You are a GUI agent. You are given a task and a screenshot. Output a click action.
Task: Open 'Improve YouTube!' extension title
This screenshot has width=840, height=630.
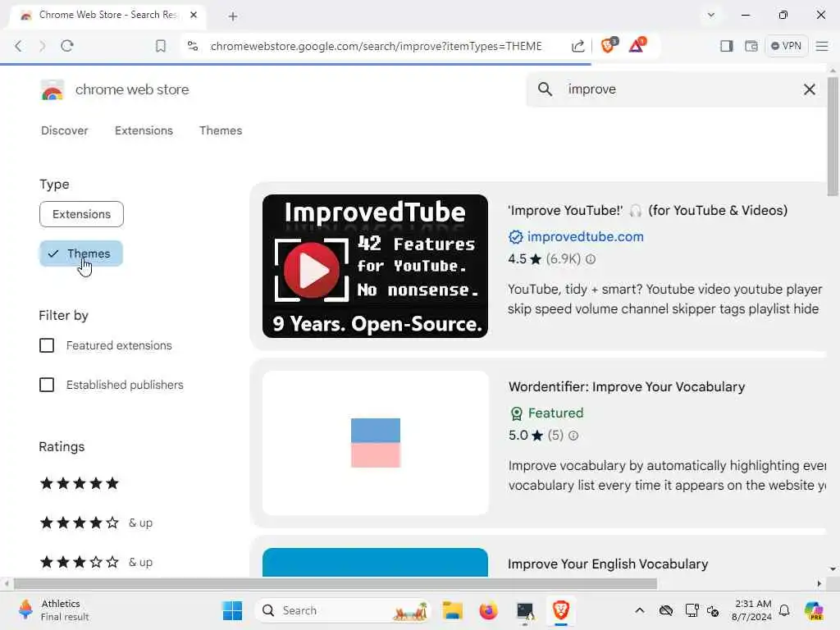coord(648,211)
